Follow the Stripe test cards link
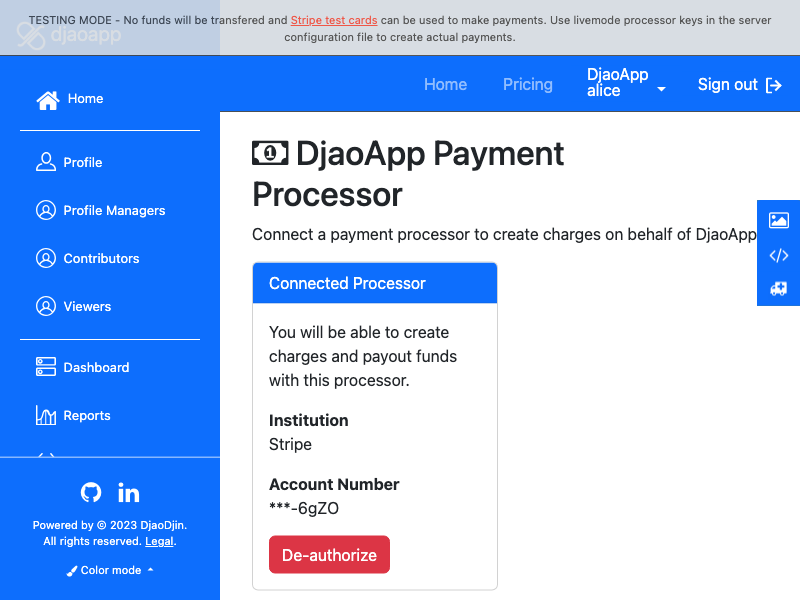Image resolution: width=800 pixels, height=600 pixels. coord(334,20)
